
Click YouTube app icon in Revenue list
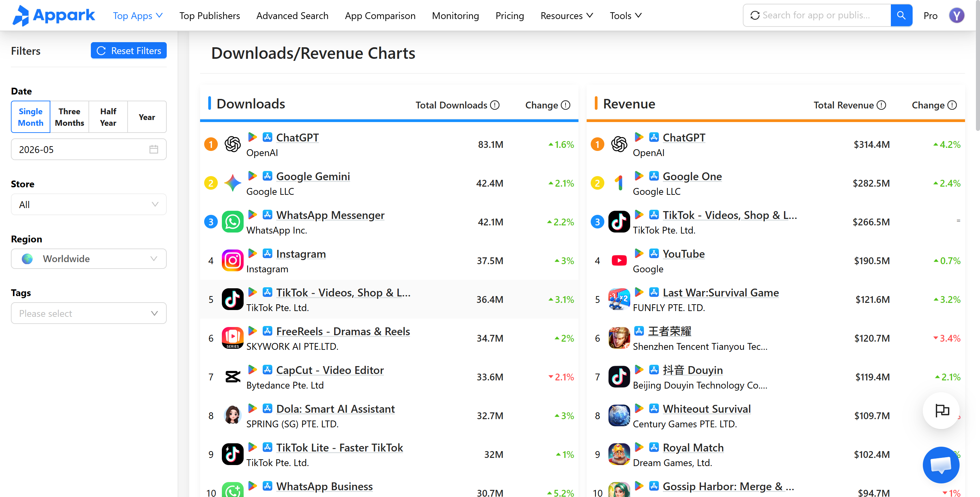point(619,261)
